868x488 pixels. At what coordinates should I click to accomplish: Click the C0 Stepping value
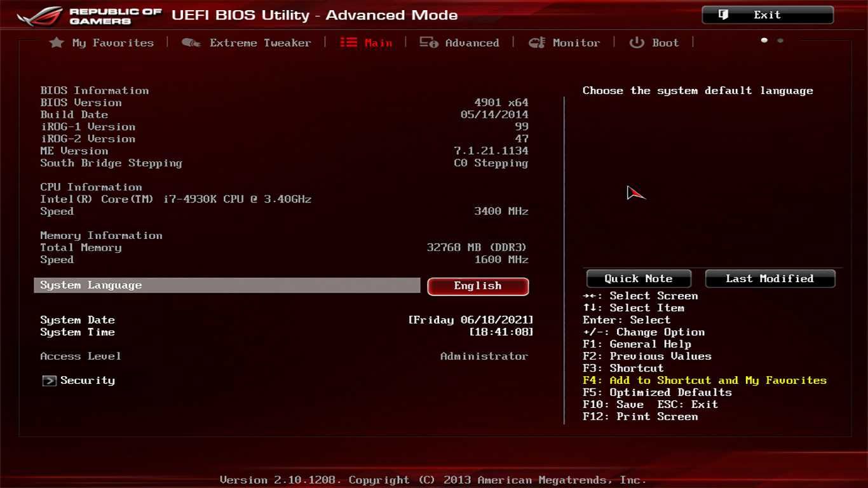(x=491, y=163)
